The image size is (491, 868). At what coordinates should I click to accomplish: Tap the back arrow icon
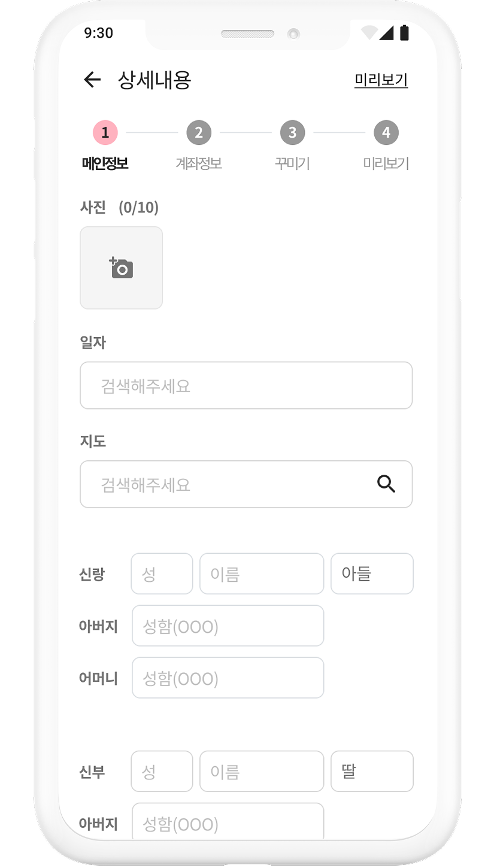(x=92, y=80)
